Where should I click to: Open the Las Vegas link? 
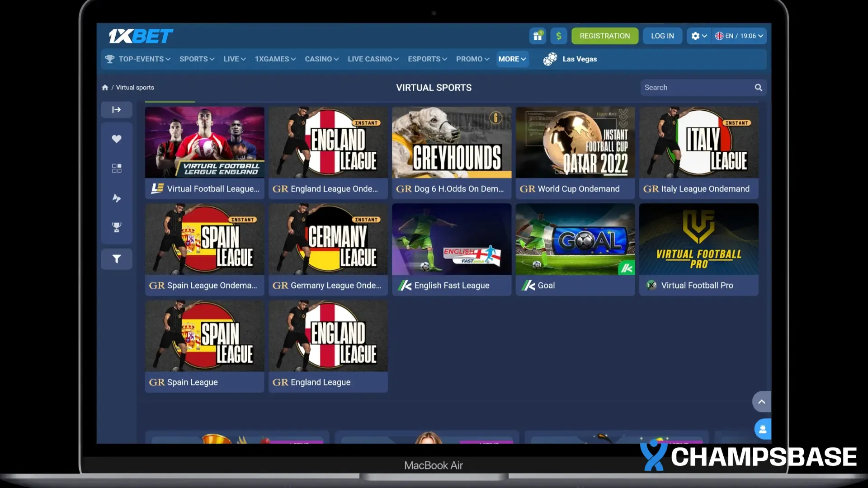[580, 59]
